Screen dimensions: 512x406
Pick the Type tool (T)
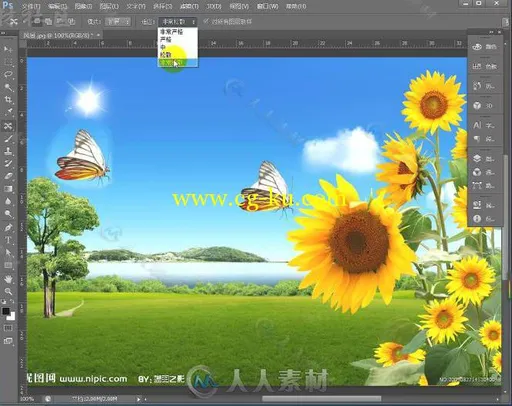coord(8,240)
